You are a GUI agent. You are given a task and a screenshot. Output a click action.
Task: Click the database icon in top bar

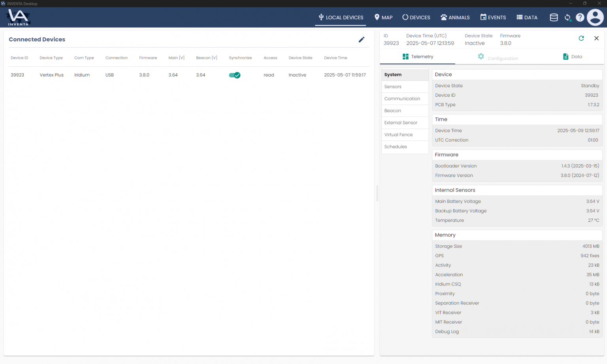tap(554, 17)
